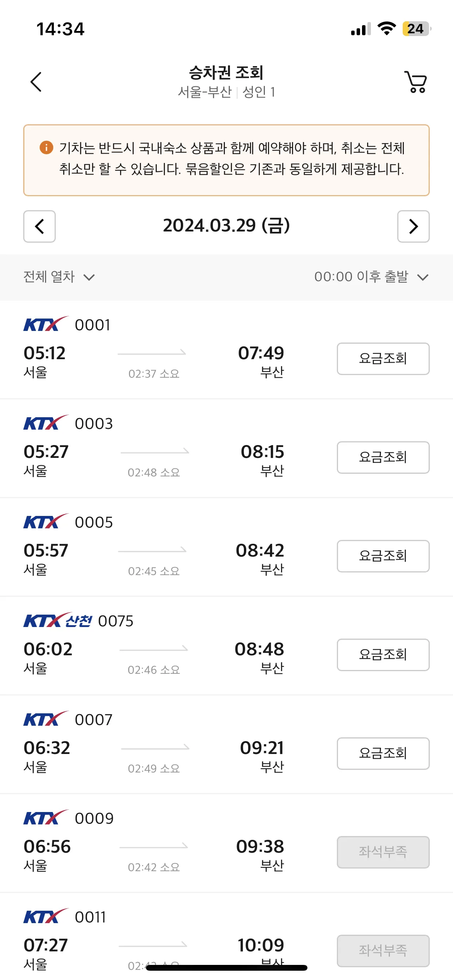
Task: Check the battery indicator in status bar
Action: [x=417, y=29]
